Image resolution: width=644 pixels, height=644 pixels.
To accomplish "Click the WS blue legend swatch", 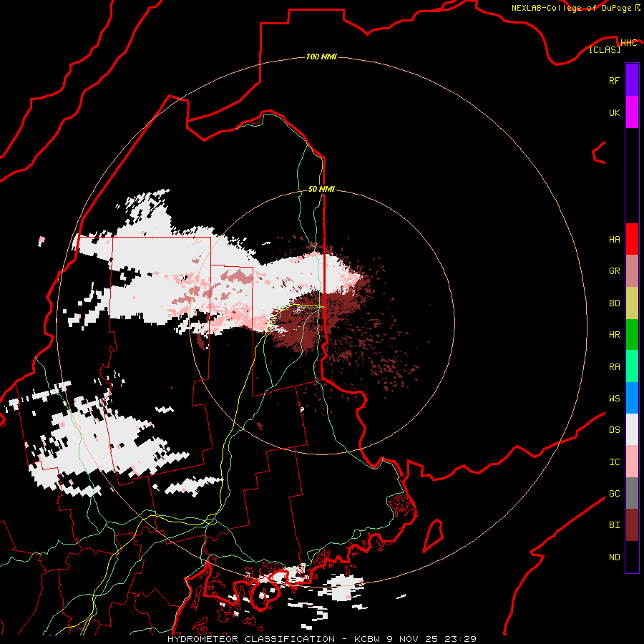I will (x=632, y=398).
